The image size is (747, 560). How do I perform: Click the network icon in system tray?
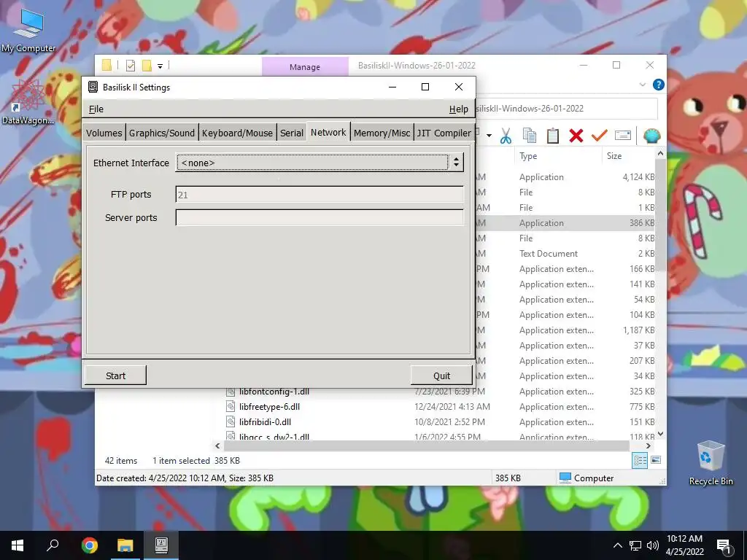[635, 545]
